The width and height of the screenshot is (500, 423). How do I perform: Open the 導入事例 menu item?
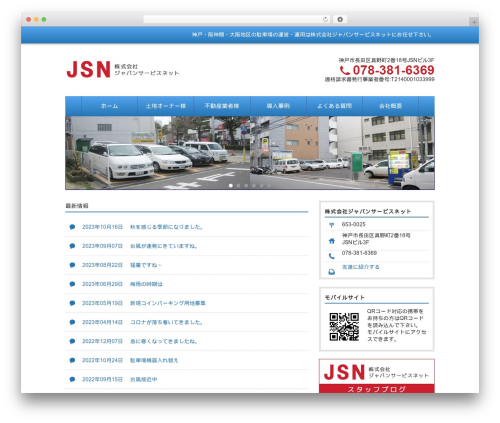pos(278,106)
